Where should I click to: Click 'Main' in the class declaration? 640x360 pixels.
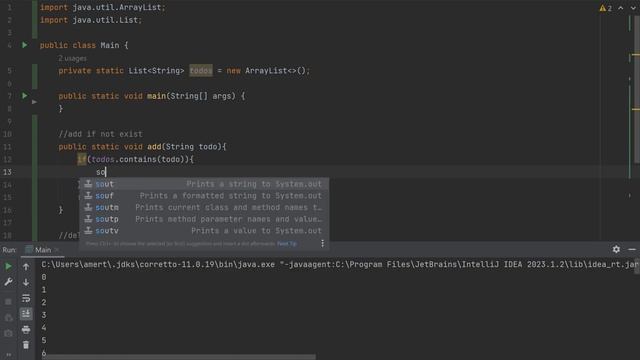110,45
